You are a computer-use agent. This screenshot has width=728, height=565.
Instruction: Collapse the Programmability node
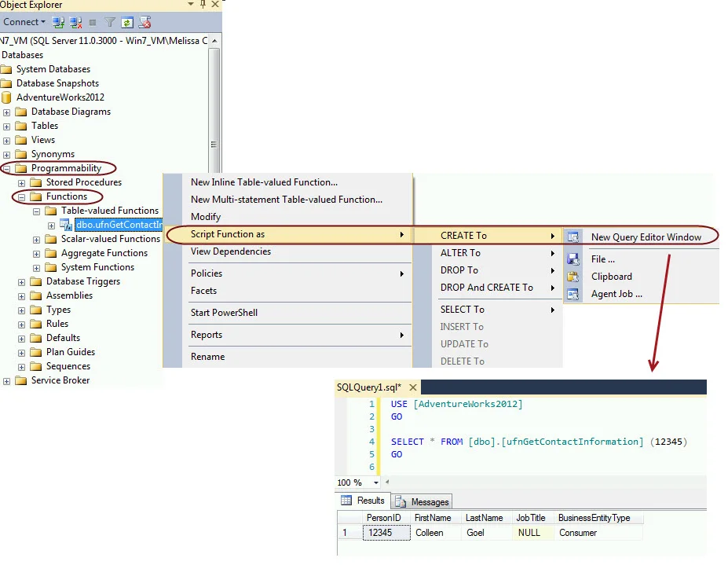[6, 169]
